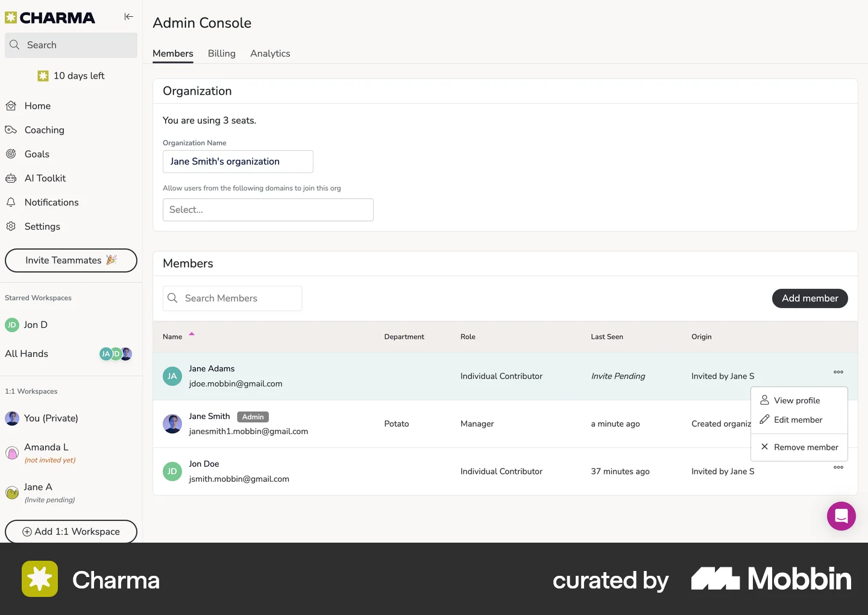Choose Edit member from the context menu

(799, 420)
